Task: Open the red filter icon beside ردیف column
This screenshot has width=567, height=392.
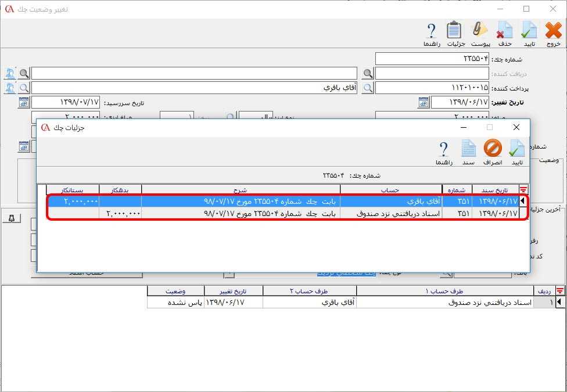Action: pos(560,291)
